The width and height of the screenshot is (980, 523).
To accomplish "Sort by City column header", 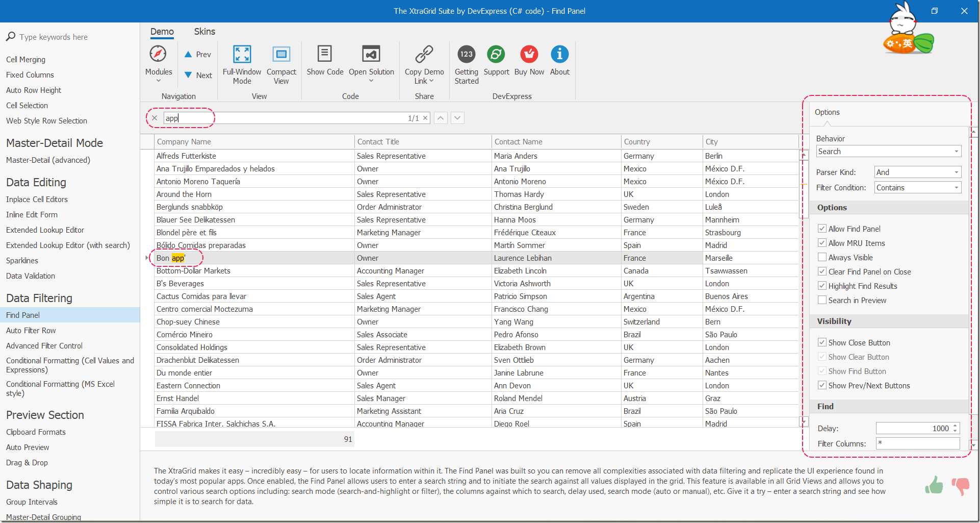I will (x=751, y=142).
